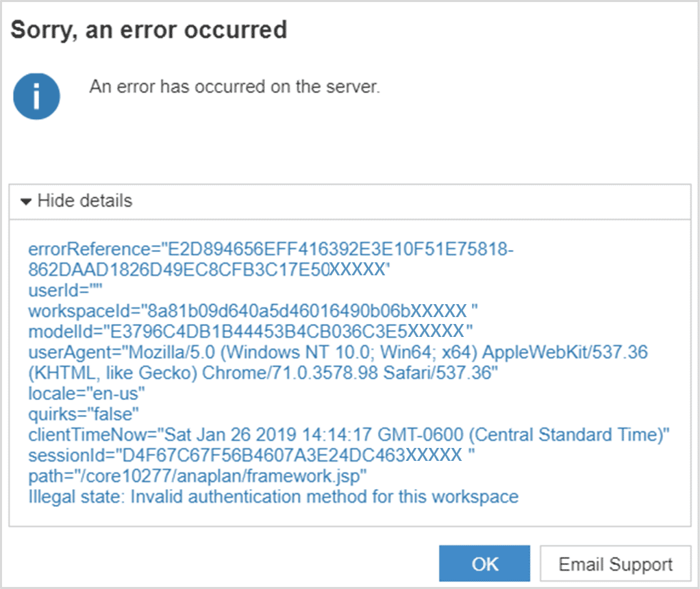Click the framework.jsp path line
The height and width of the screenshot is (589, 700).
click(x=199, y=476)
